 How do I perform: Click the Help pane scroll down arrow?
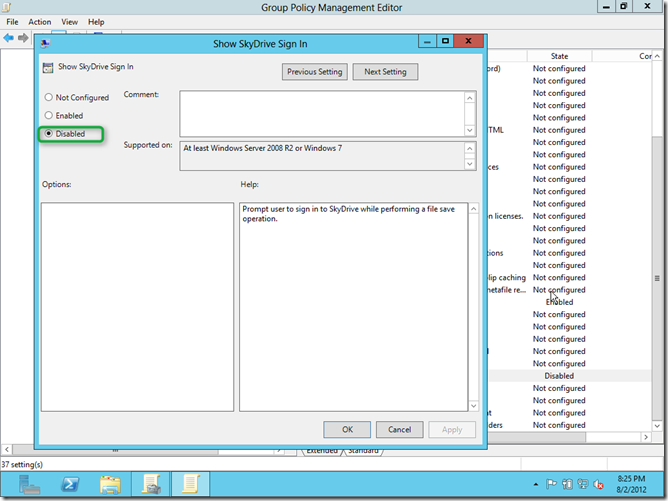coord(474,406)
